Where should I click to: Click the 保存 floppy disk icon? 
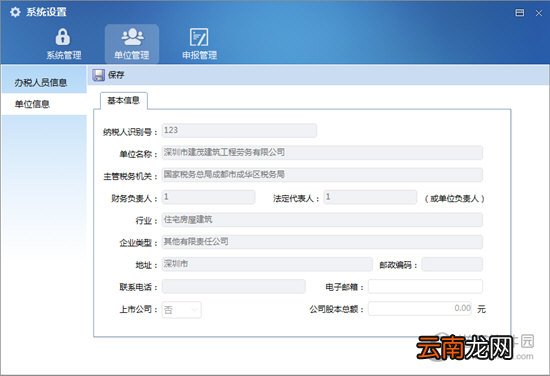[x=98, y=75]
